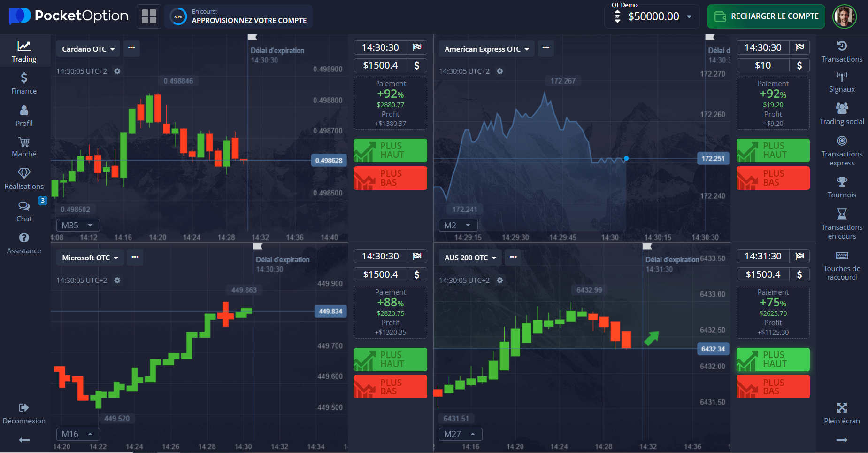Open the Chat with 3 notifications

(x=24, y=211)
